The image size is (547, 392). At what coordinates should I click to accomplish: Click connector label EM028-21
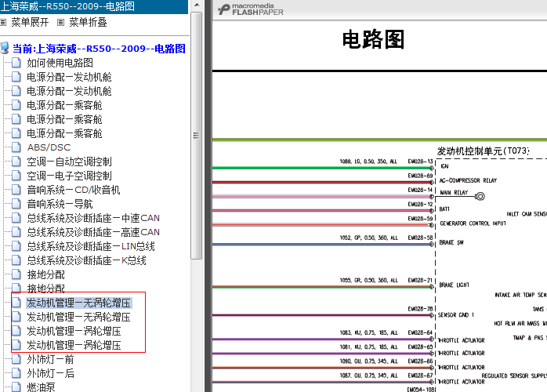click(420, 281)
